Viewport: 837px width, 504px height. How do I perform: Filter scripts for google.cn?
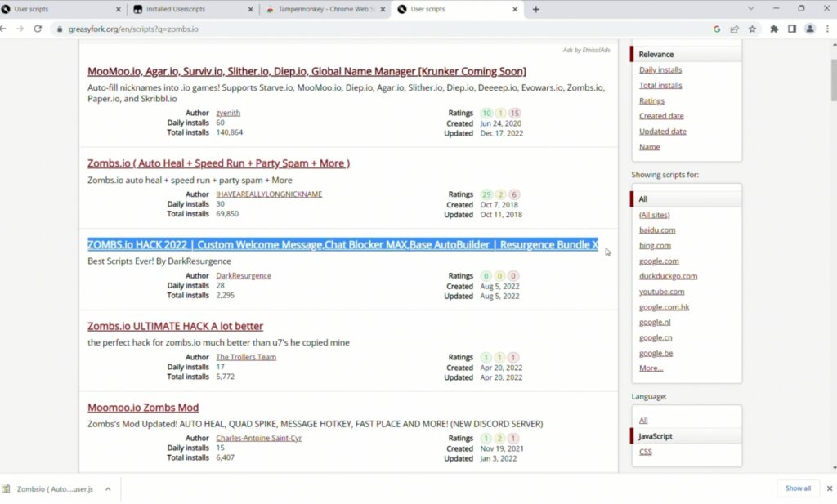coord(656,337)
